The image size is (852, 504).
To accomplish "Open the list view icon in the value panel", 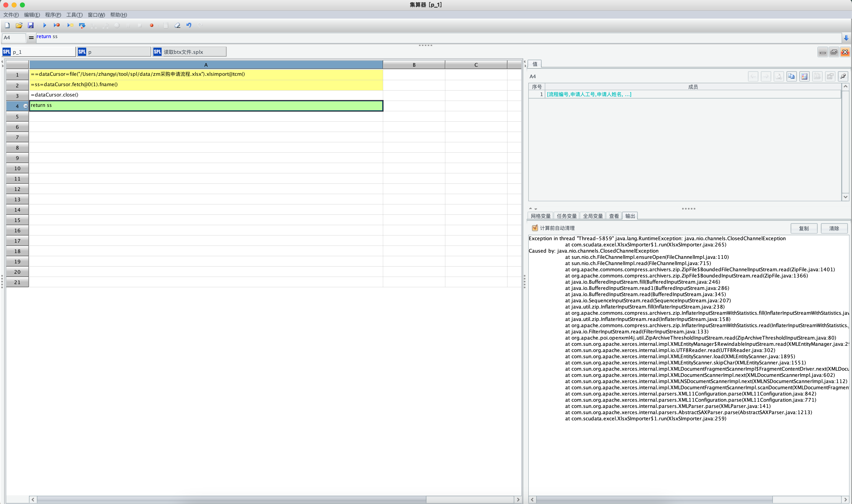I will point(804,76).
